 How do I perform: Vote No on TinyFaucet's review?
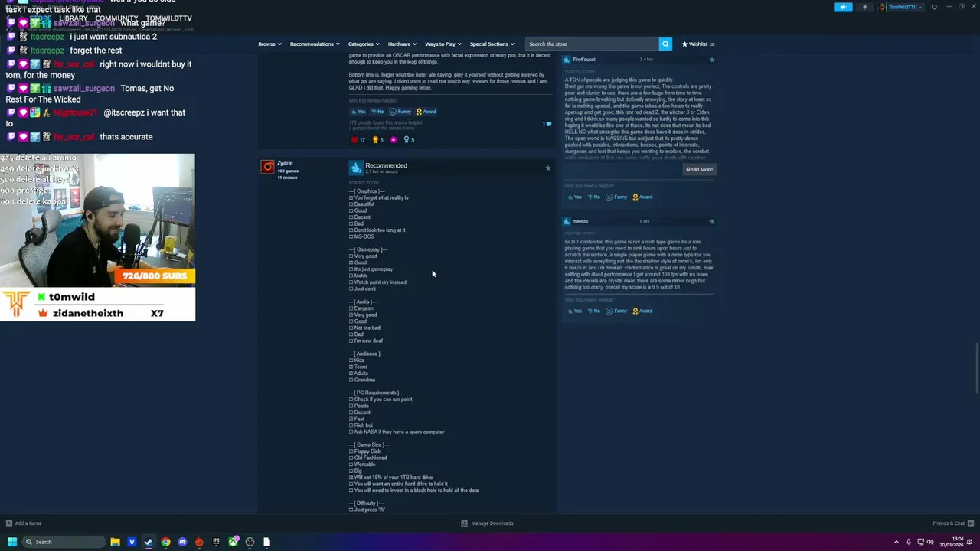point(594,197)
